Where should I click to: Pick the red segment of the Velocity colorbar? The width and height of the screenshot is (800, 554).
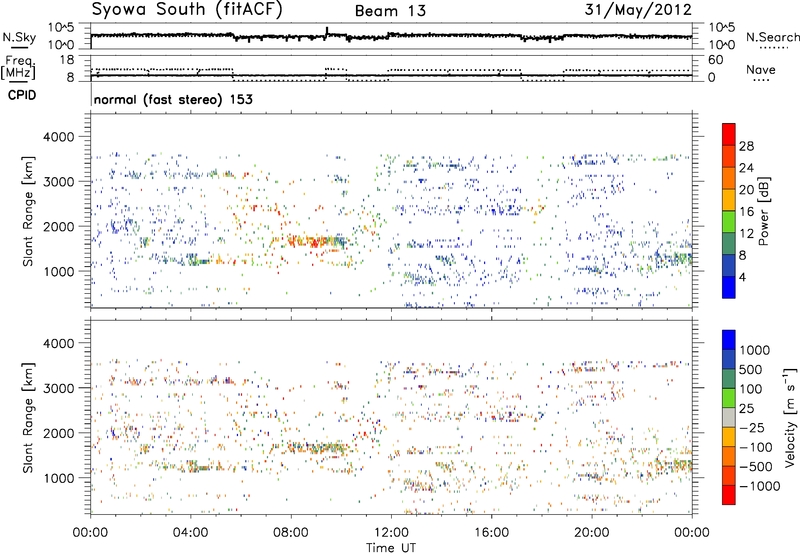pos(729,495)
